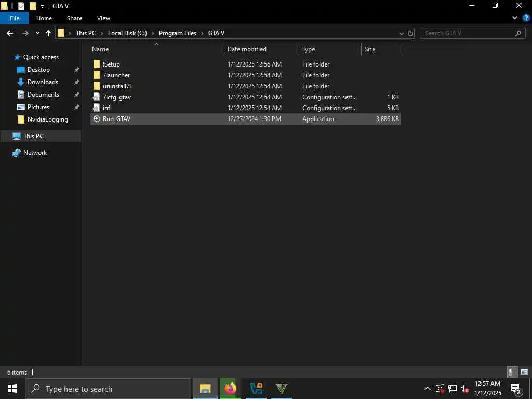The width and height of the screenshot is (532, 399).
Task: Go forward with the Forward arrow
Action: pos(25,33)
